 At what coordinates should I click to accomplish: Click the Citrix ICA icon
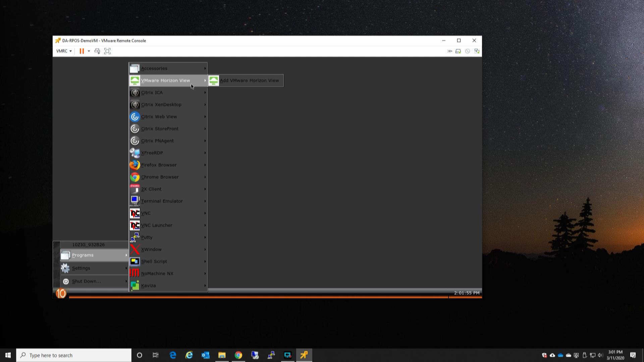[135, 93]
